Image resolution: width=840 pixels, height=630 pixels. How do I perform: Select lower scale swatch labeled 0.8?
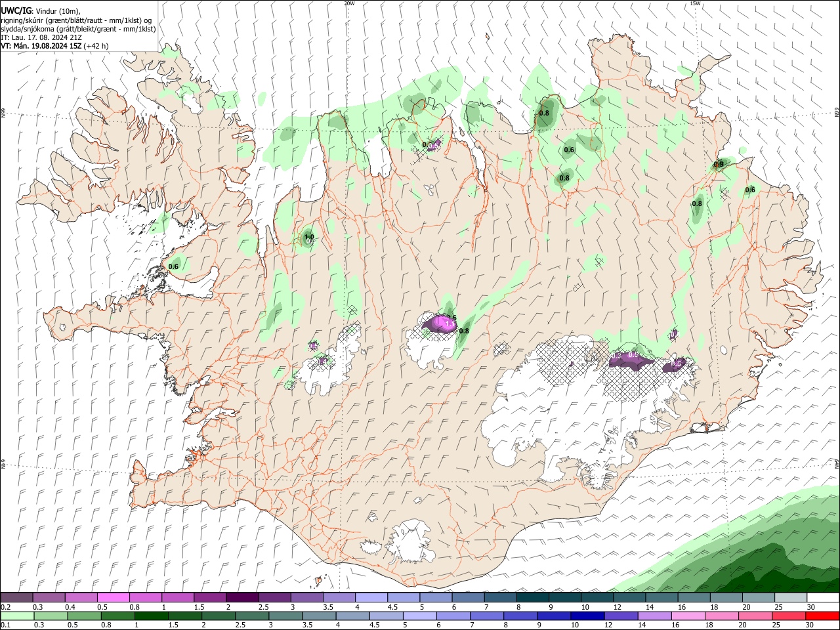[117, 616]
